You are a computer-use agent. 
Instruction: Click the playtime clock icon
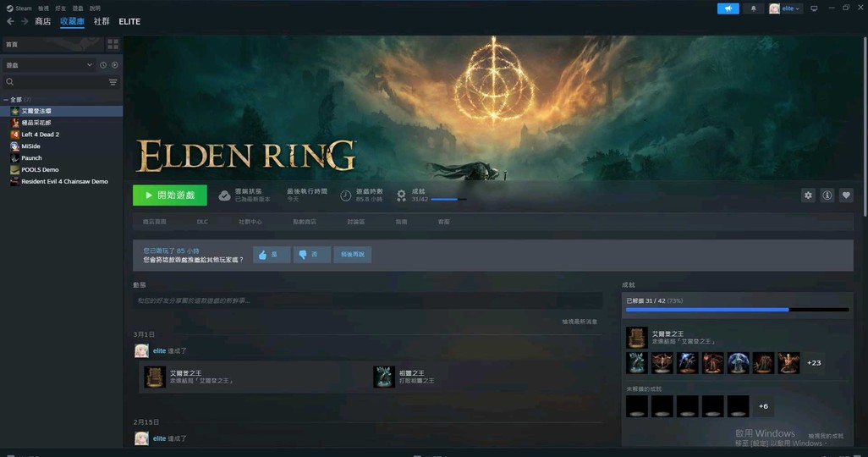pos(345,195)
